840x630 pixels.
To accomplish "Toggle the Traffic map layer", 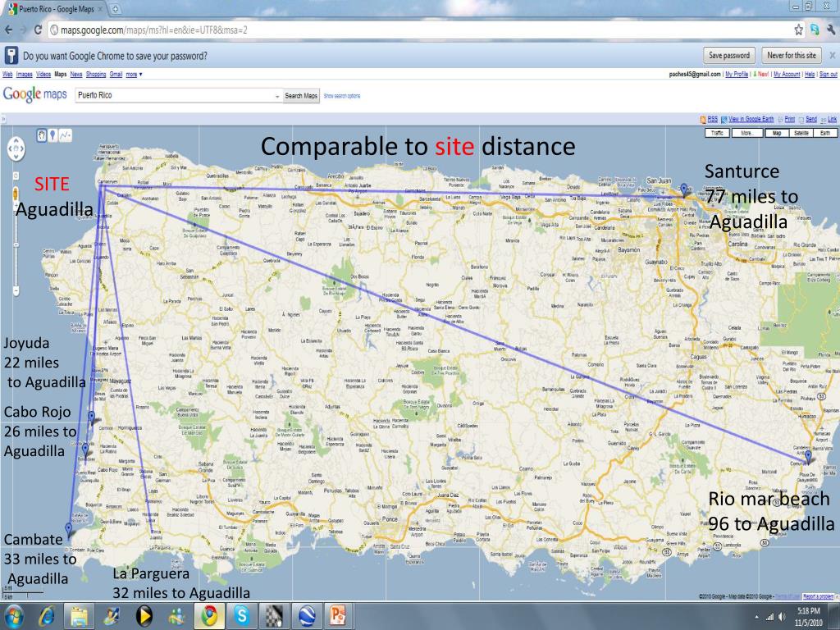I will 717,133.
